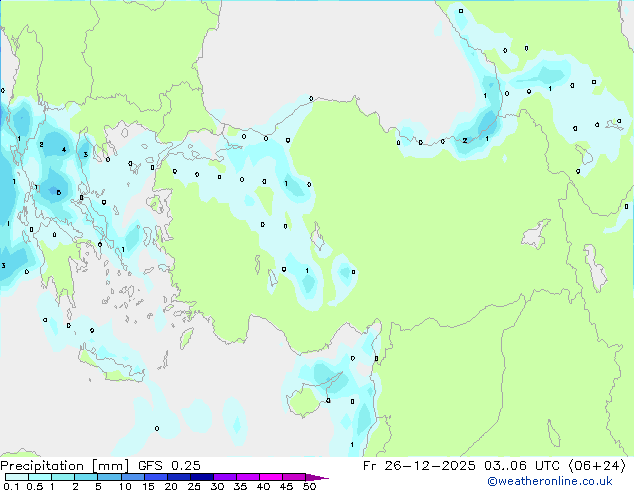The image size is (634, 490).
Task: Click the 0.5–1 mm legend color box
Action: coord(40,477)
